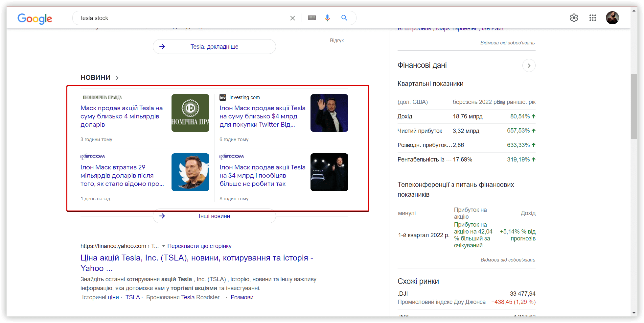The image size is (644, 323).
Task: Open the translate dropdown arrow beside yahoo URL
Action: 164,246
